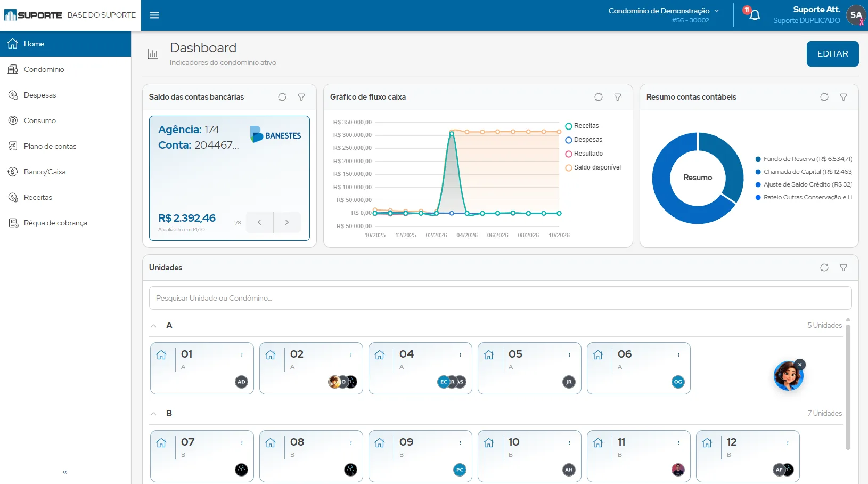
Task: Toggle Fundo de Reserva in the Resumo legend
Action: point(804,159)
